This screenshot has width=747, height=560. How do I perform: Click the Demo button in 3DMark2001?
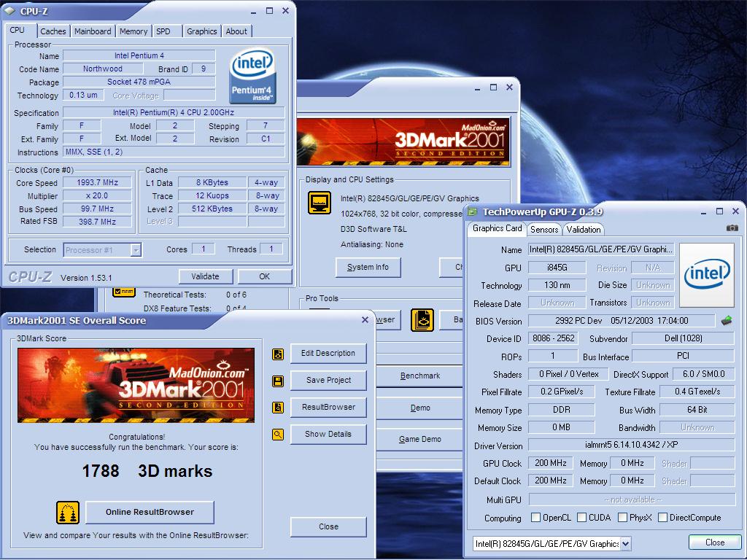(419, 408)
